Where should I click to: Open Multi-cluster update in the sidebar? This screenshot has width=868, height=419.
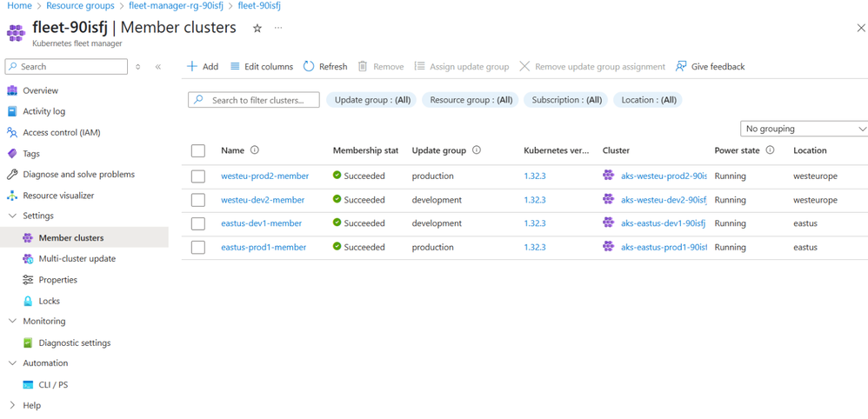tap(77, 259)
